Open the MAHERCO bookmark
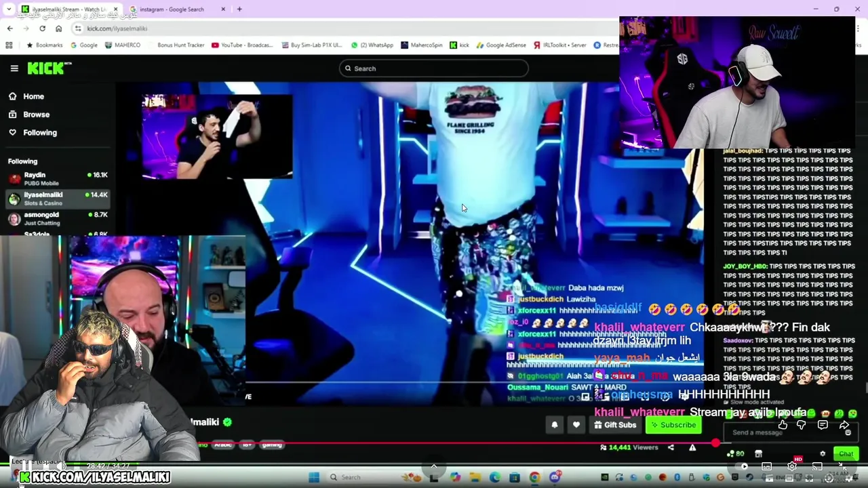The width and height of the screenshot is (868, 488). pos(122,45)
